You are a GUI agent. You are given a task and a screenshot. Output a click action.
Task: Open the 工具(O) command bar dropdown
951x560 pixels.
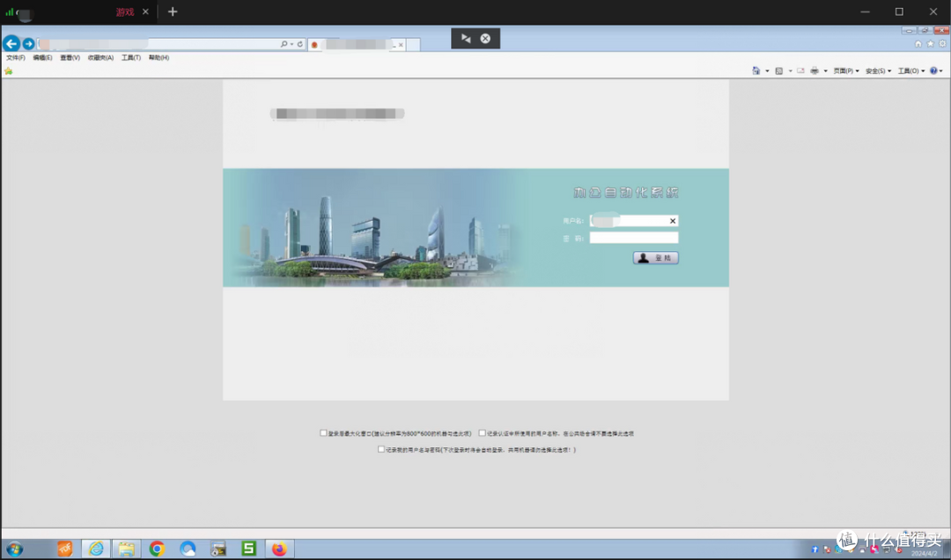click(911, 71)
